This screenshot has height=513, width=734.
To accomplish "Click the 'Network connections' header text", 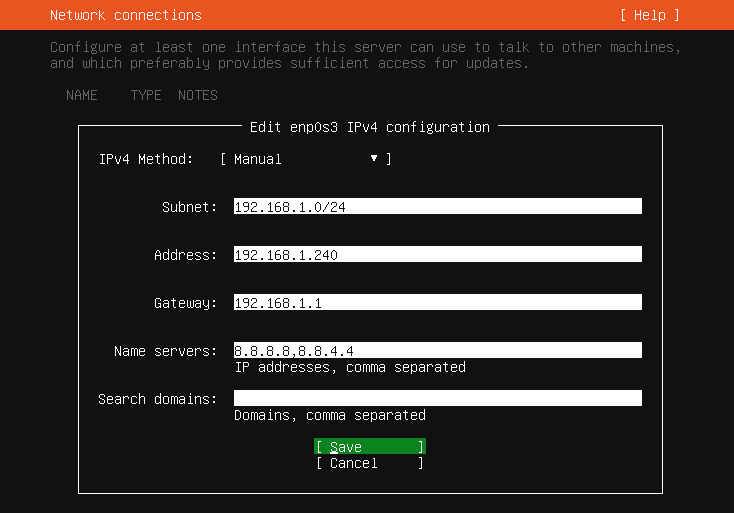I will (x=126, y=15).
